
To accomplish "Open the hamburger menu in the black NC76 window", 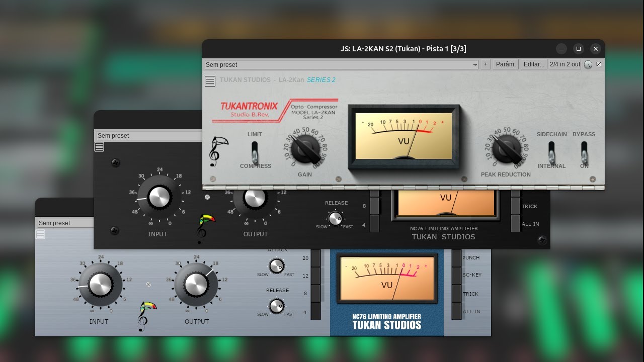I will point(99,147).
